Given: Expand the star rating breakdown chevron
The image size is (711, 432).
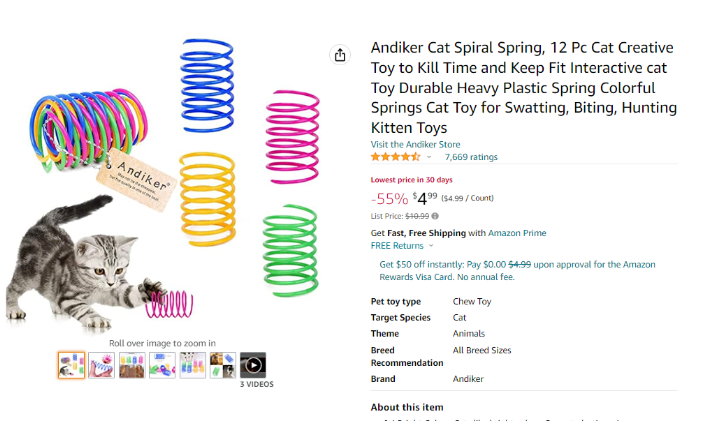Looking at the screenshot, I should (429, 157).
